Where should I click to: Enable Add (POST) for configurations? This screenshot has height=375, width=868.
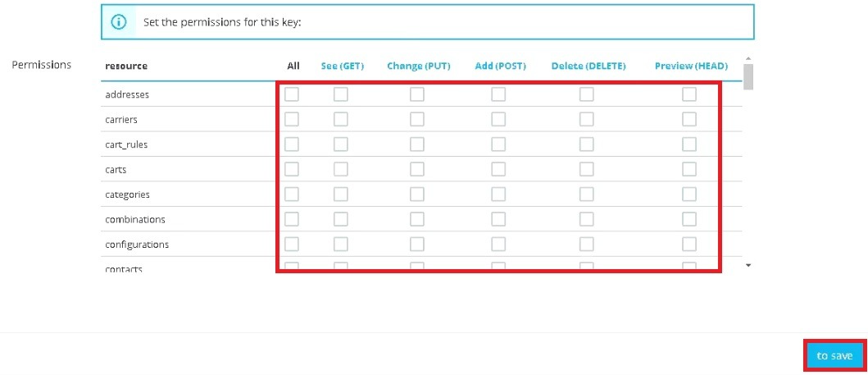click(x=498, y=244)
